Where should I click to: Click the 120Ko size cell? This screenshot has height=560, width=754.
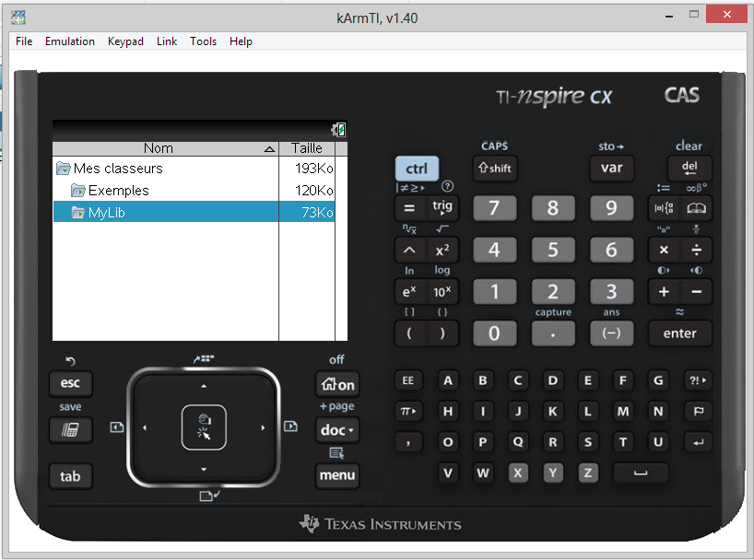pos(314,191)
